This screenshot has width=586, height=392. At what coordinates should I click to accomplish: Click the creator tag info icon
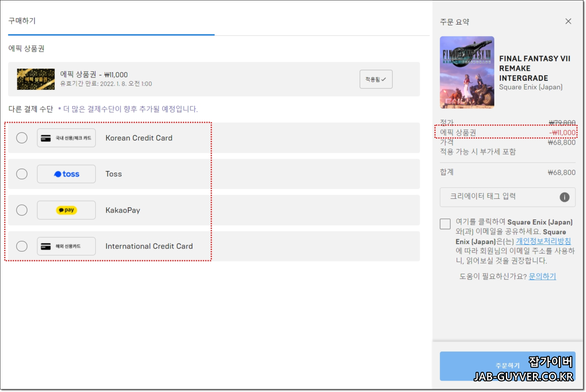tap(565, 197)
